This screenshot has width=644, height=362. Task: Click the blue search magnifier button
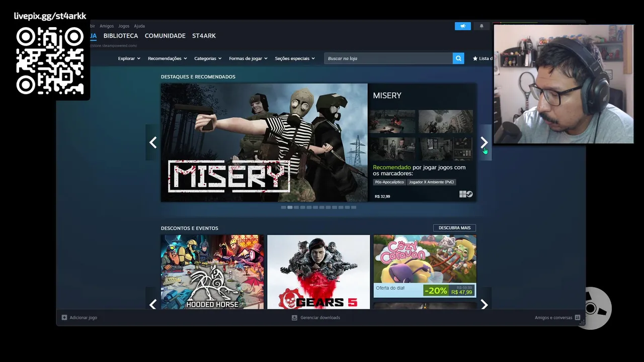(x=458, y=58)
